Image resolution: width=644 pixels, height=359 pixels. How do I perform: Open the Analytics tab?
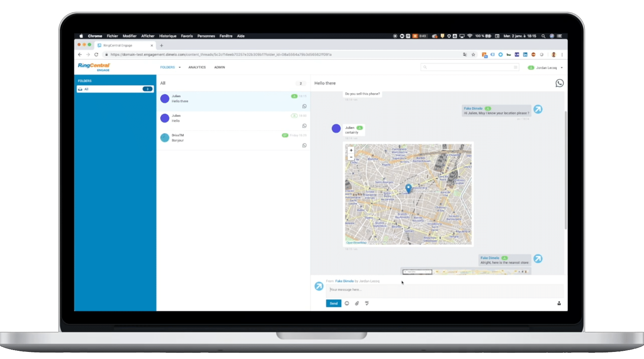coord(197,67)
